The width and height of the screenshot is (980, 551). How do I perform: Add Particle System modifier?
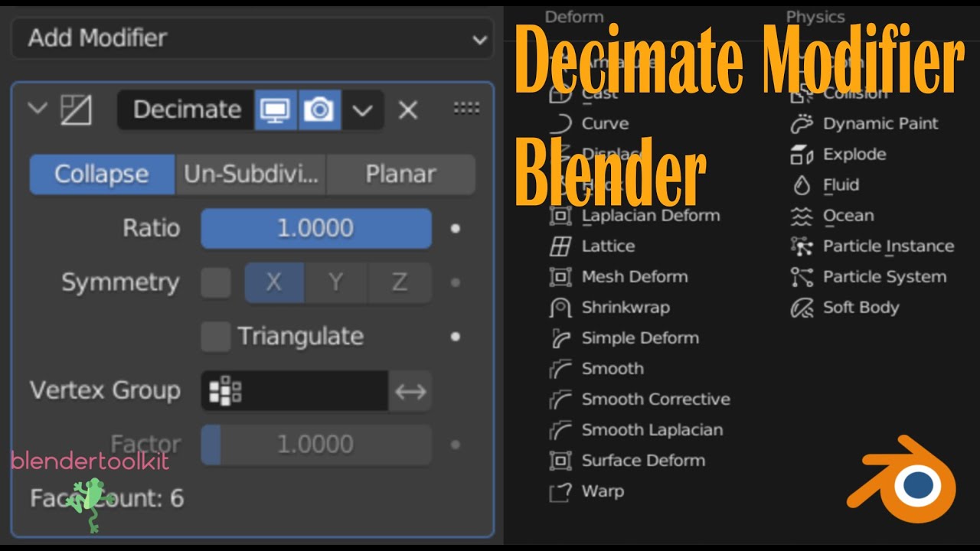point(884,277)
